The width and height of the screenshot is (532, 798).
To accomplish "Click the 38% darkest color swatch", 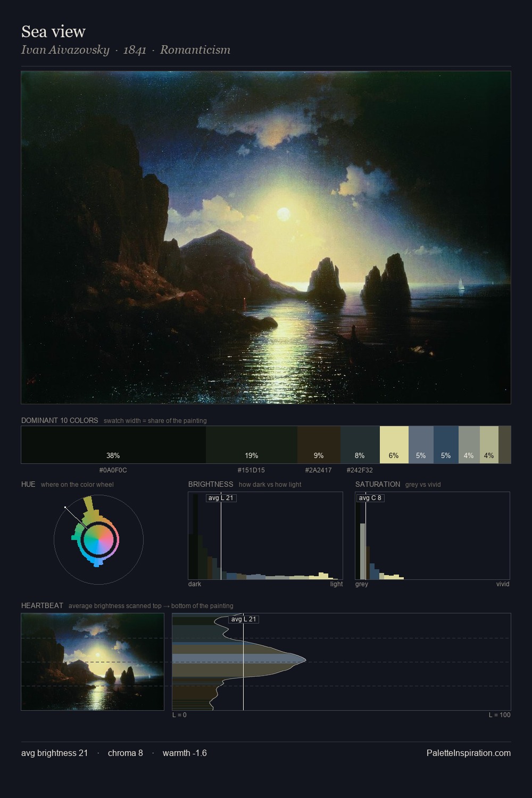I will 113,444.
